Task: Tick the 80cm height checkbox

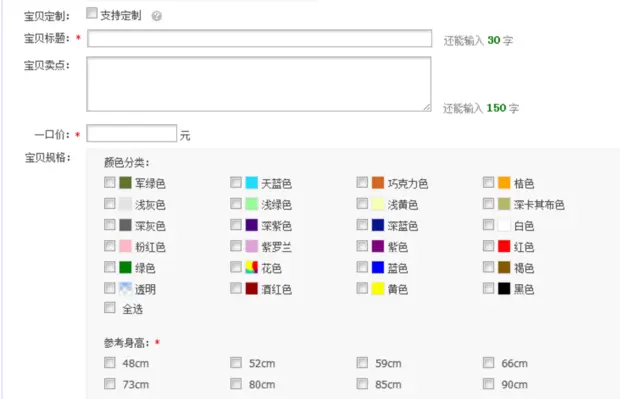Action: click(x=236, y=384)
